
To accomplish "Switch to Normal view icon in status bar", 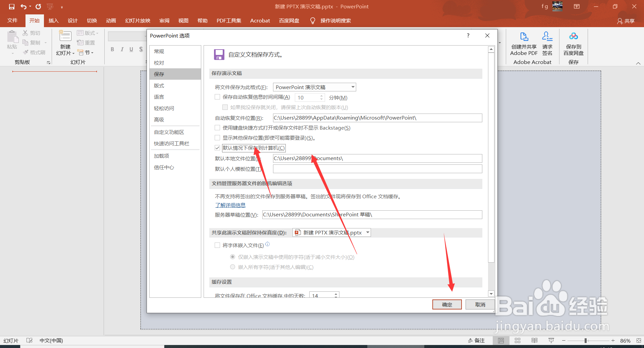I will point(501,341).
